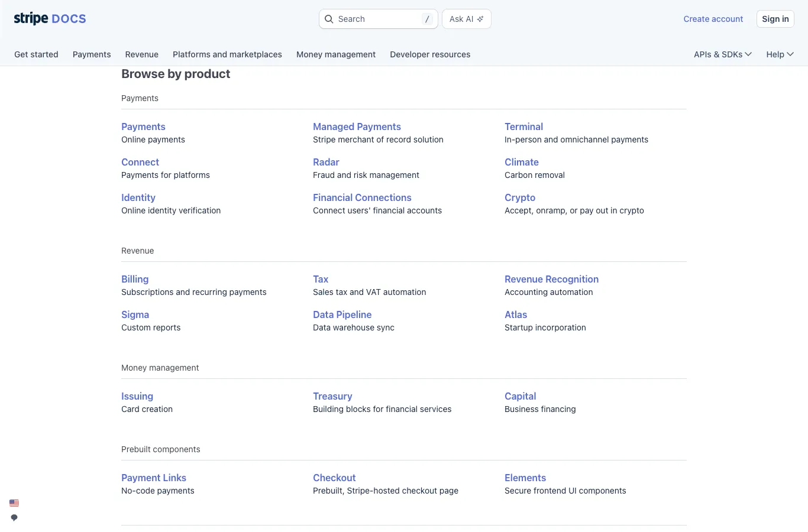Open the Managed Payments link
808x532 pixels.
coord(357,126)
